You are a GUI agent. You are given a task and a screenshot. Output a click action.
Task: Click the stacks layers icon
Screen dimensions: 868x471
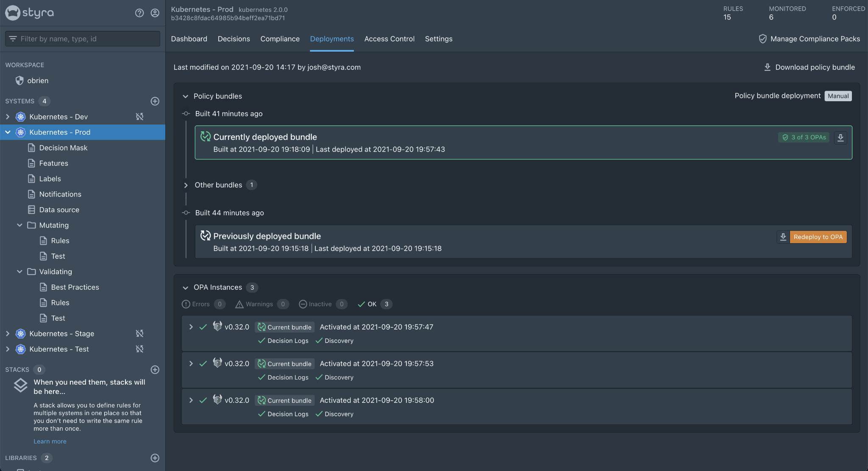pyautogui.click(x=20, y=385)
